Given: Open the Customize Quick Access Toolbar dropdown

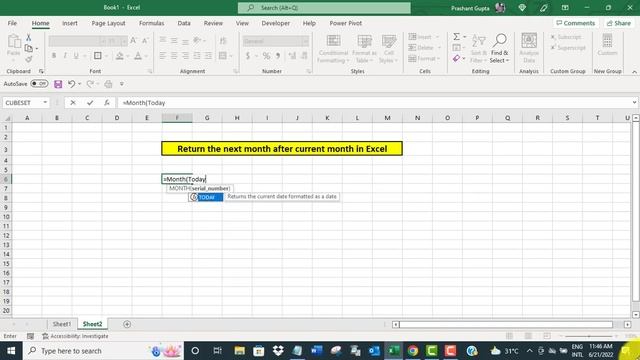Looking at the screenshot, I should point(122,84).
